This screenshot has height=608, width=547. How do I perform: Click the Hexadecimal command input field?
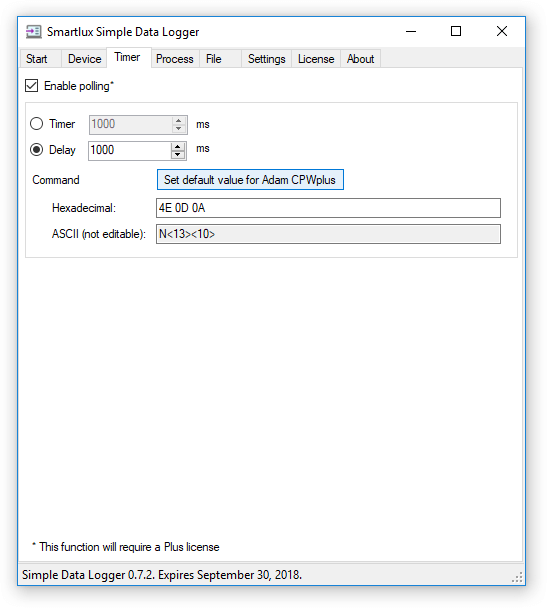click(x=328, y=208)
